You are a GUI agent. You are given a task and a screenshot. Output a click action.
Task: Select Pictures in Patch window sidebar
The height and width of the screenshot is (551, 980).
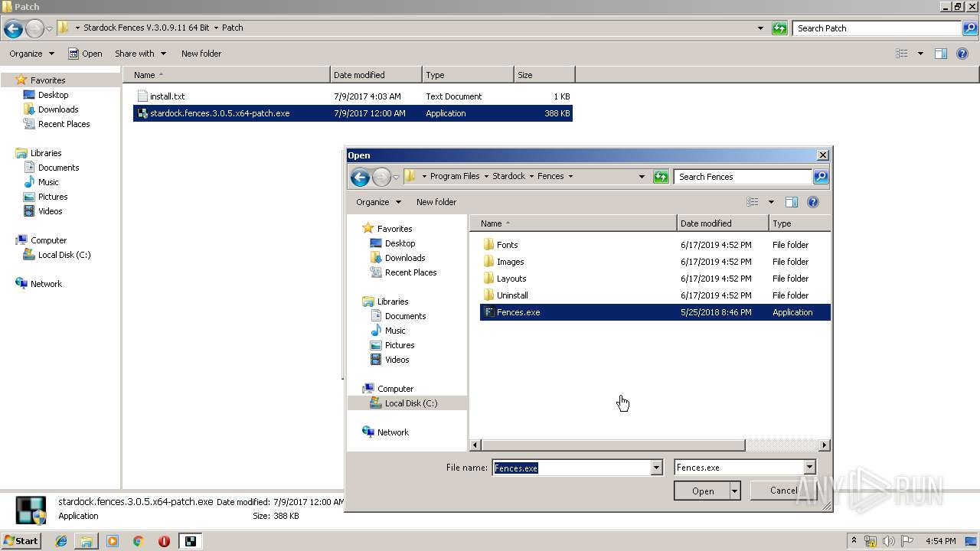pyautogui.click(x=53, y=197)
